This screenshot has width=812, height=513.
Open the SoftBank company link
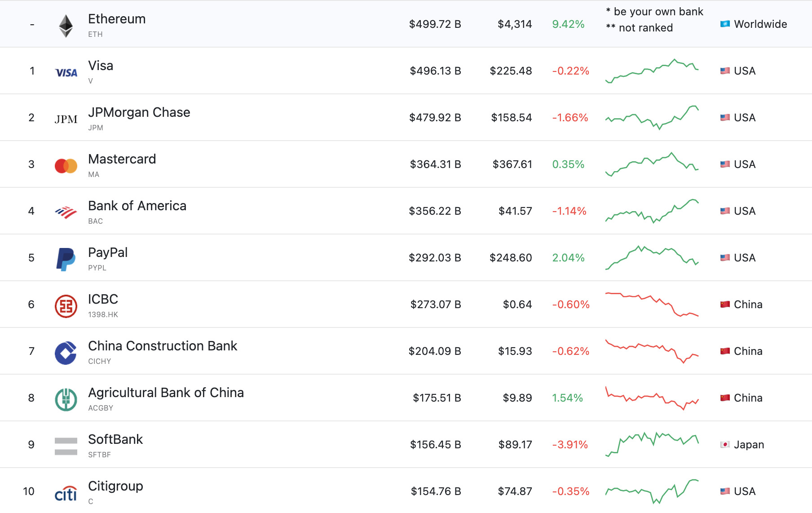point(115,439)
